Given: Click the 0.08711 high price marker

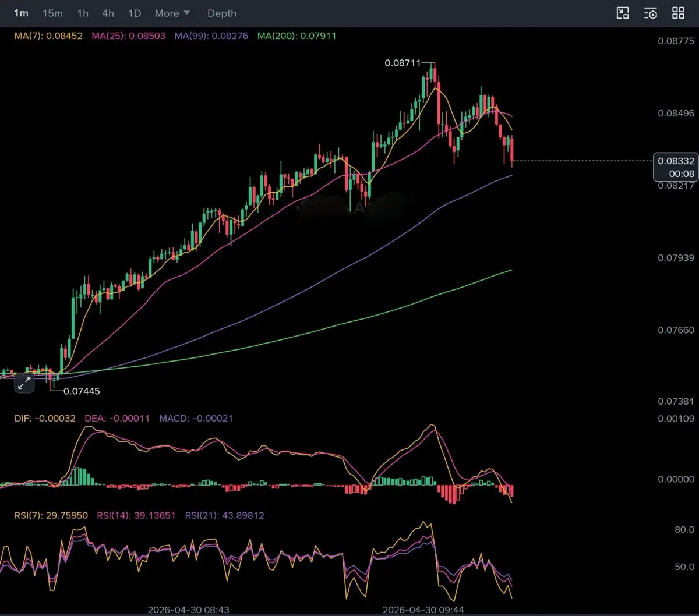Looking at the screenshot, I should (x=403, y=63).
